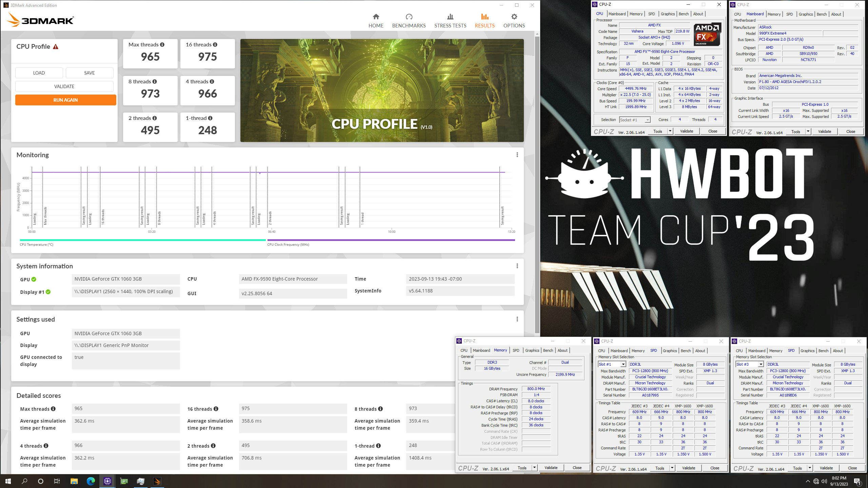The width and height of the screenshot is (868, 488).
Task: Expand Tools arrow in CPU-Z Mainboard window
Action: [x=808, y=132]
